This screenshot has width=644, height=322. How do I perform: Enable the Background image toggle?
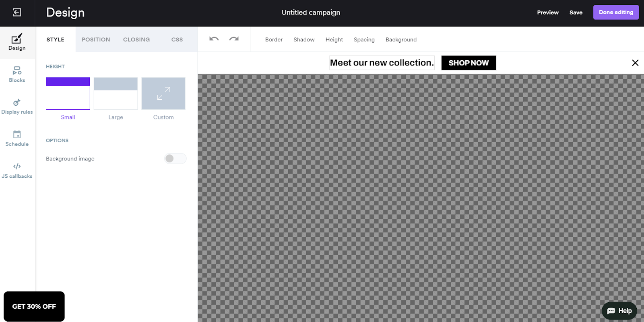click(x=175, y=159)
